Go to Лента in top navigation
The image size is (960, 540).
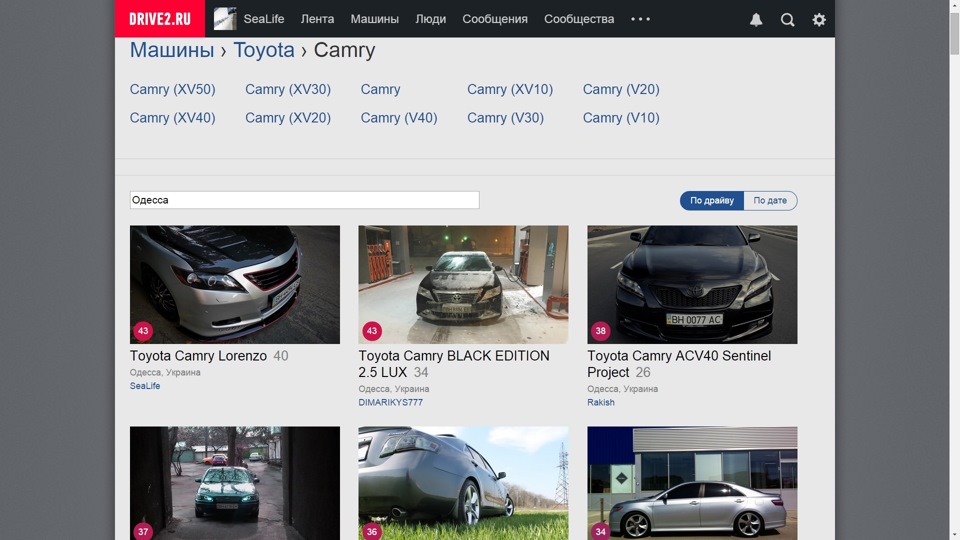point(317,19)
